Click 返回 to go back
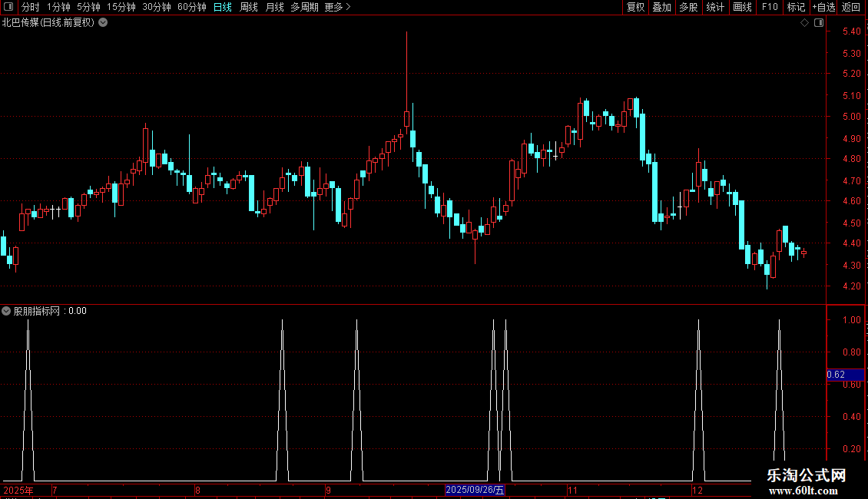 pos(851,7)
